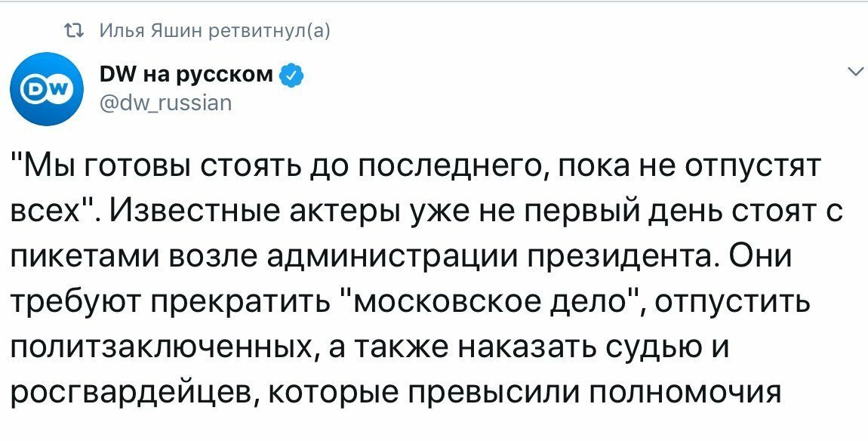Click the retweet arrows icon
The width and height of the screenshot is (868, 441).
[x=74, y=31]
